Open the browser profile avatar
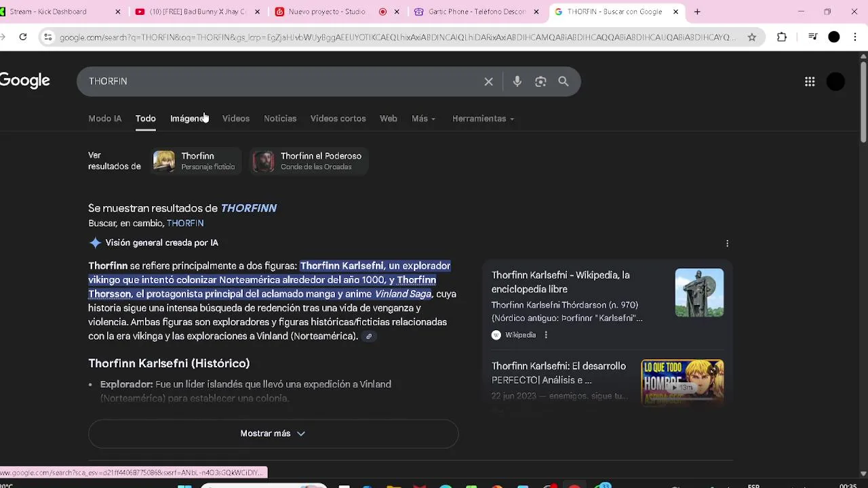Viewport: 868px width, 488px height. (x=834, y=37)
